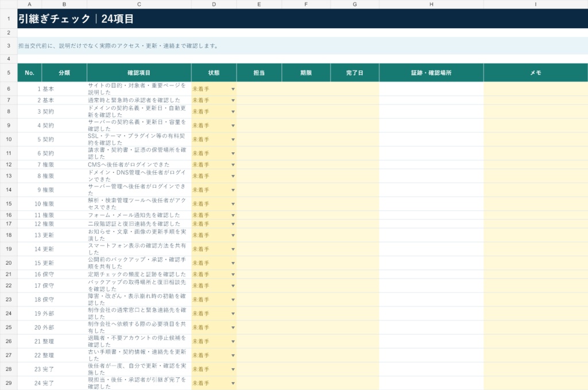Select cell サイトの目的・対象者・重要ページを説明した
The height and width of the screenshot is (390, 588).
[x=139, y=89]
